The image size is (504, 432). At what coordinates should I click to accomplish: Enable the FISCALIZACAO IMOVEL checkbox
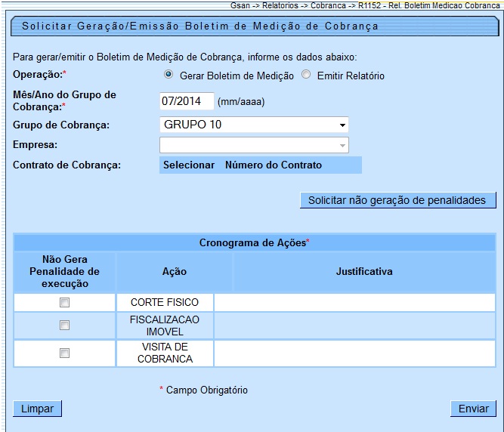(x=65, y=326)
